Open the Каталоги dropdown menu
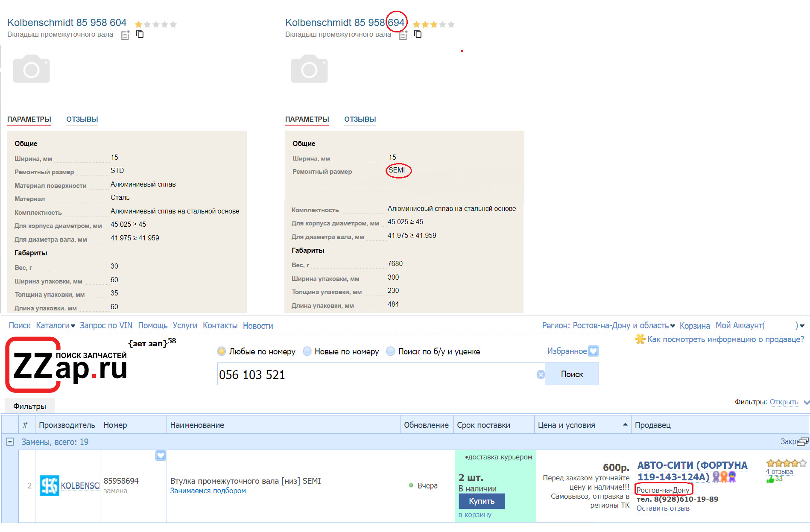 tap(56, 325)
